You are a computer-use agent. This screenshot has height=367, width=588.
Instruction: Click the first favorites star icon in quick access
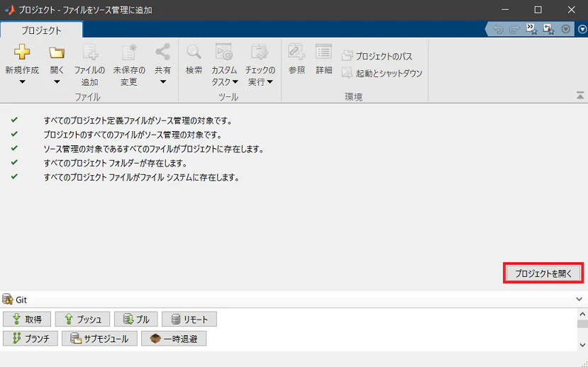pos(532,29)
